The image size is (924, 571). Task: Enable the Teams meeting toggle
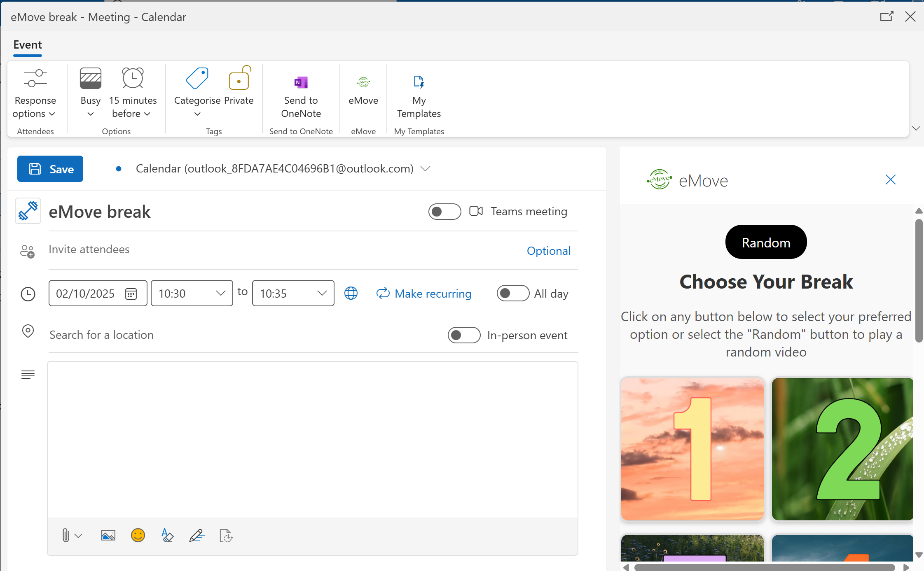444,211
